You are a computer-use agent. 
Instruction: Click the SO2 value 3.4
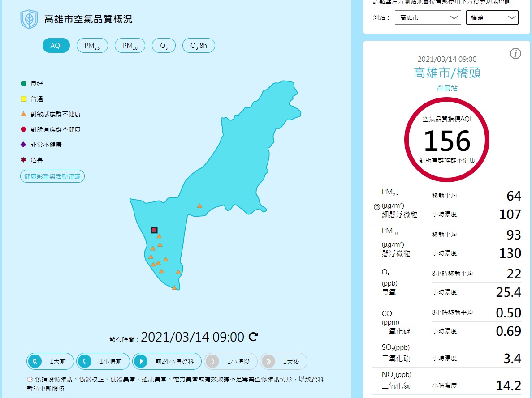point(512,358)
